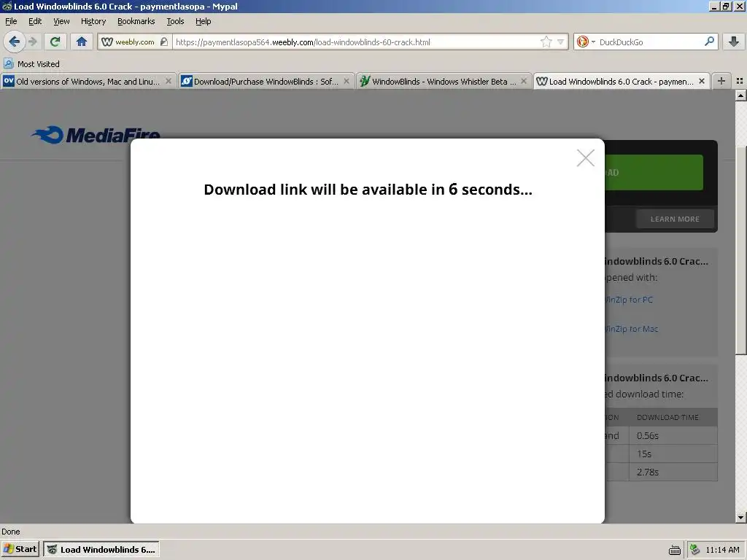Click the green download button

click(x=654, y=172)
